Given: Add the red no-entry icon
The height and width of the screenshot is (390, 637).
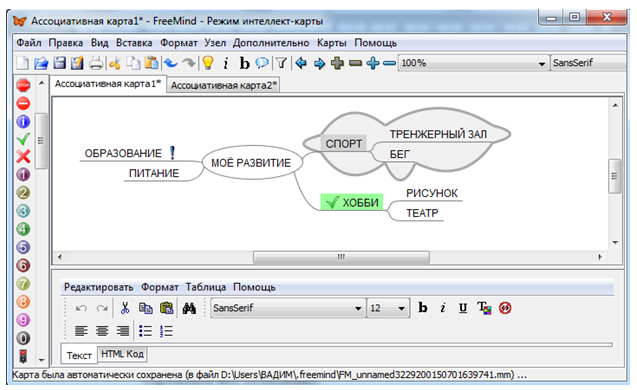Looking at the screenshot, I should pos(23,103).
